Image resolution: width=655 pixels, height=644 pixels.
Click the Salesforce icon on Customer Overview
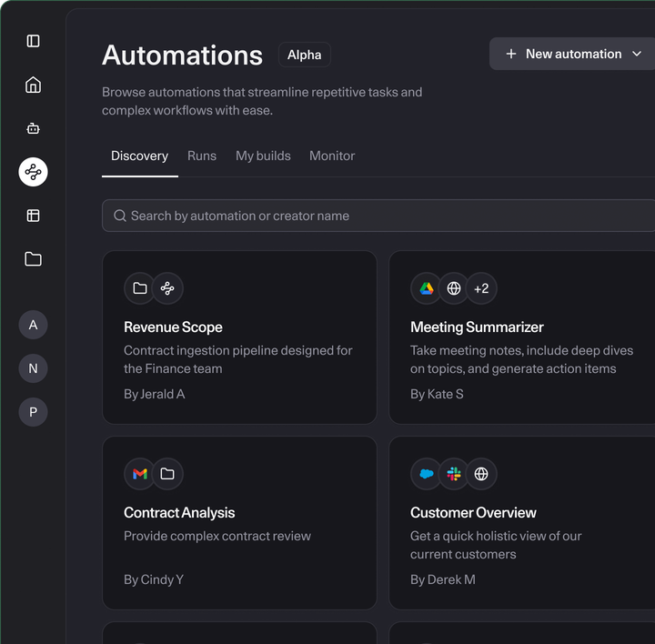426,474
